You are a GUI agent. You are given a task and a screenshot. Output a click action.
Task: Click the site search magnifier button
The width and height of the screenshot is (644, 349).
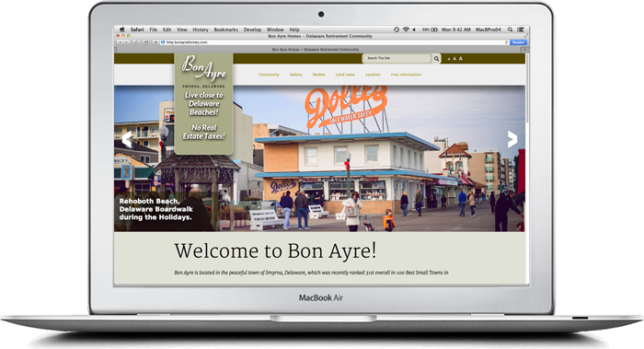tap(436, 58)
